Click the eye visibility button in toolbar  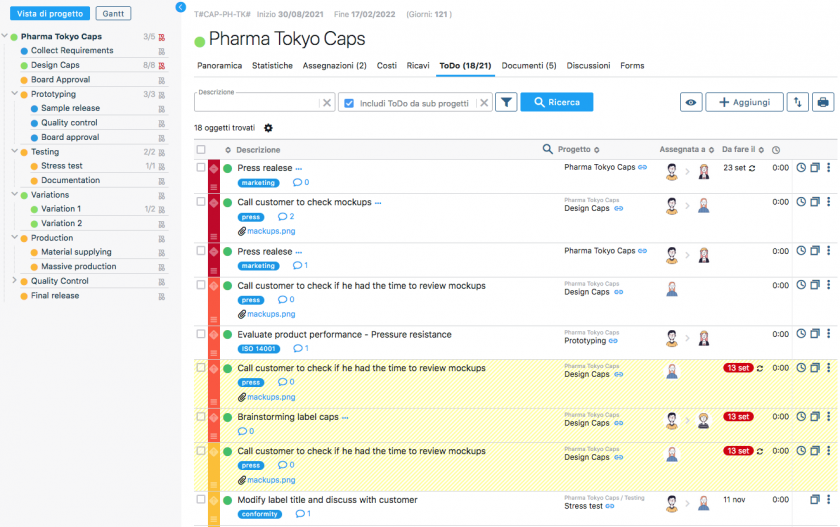point(691,102)
